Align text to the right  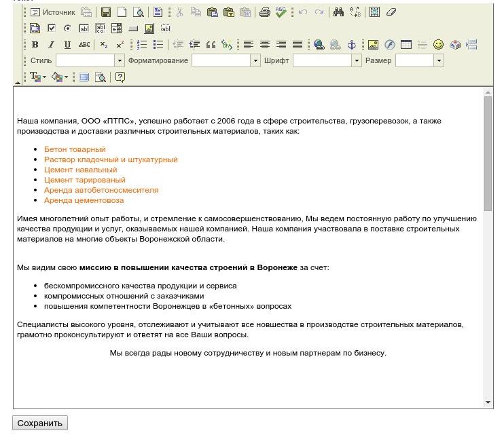pyautogui.click(x=281, y=45)
